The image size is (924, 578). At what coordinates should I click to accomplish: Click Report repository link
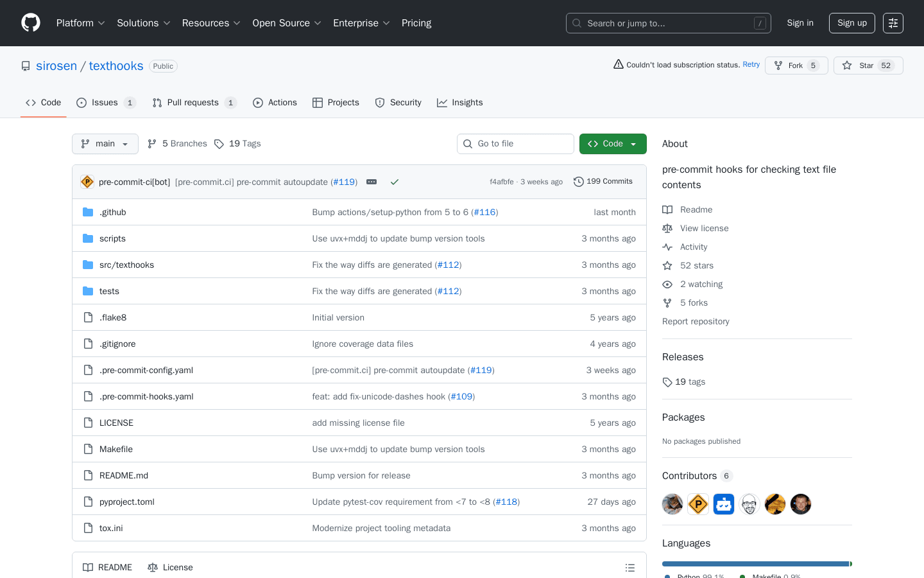[x=696, y=322]
